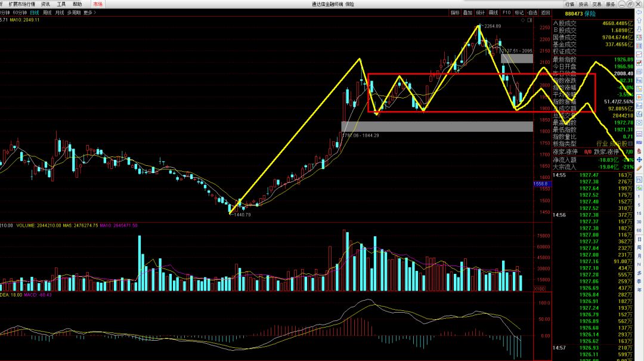Select the pencil drawing tool in sidebar
Image resolution: width=644 pixels, height=361 pixels.
tap(639, 168)
